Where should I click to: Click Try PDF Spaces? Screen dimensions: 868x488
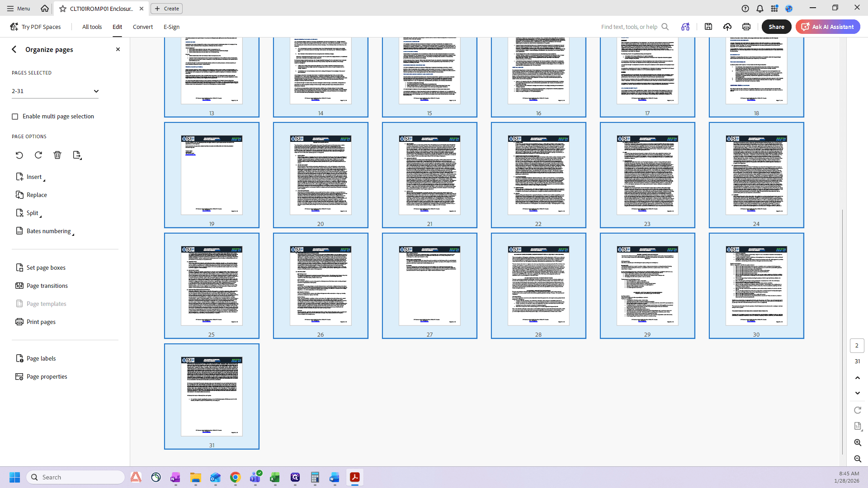(36, 27)
